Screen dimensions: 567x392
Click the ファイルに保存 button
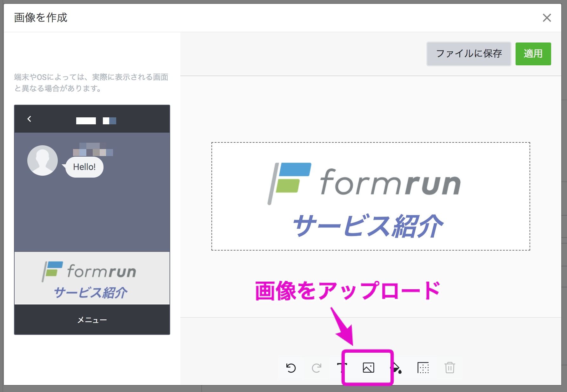[469, 54]
